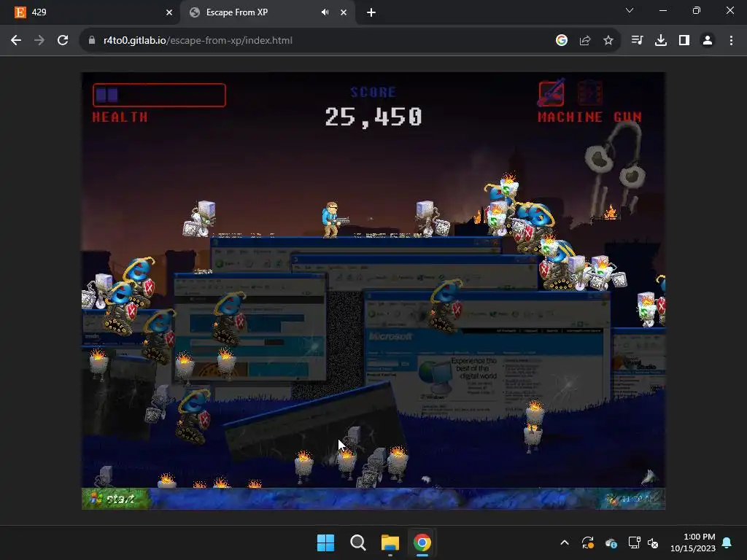747x560 pixels.
Task: Open the Chrome three-dot menu
Action: (731, 41)
